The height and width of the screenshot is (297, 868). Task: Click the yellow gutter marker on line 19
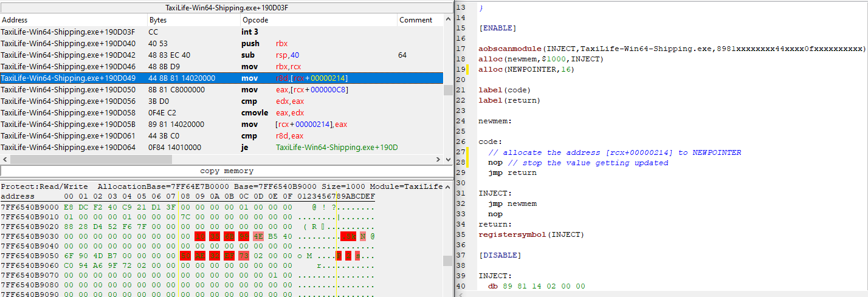click(468, 69)
